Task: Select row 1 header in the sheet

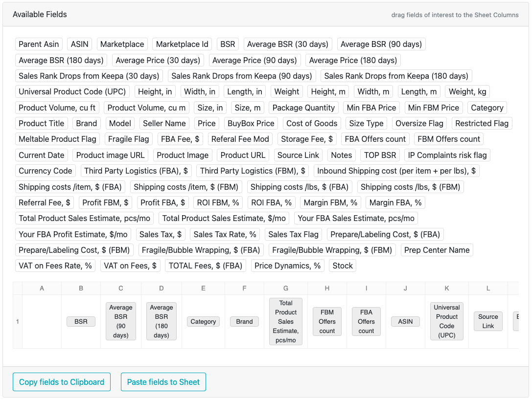Action: 18,321
